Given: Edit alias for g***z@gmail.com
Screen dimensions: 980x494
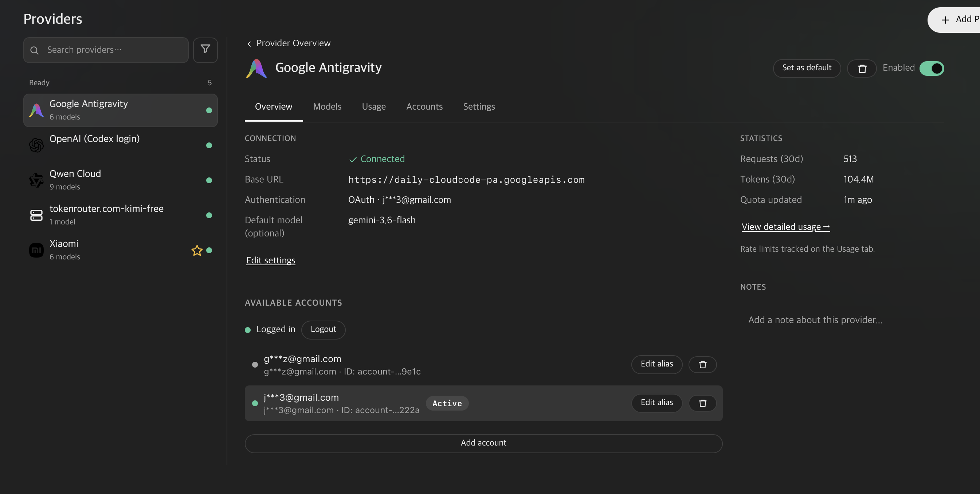Looking at the screenshot, I should 656,364.
